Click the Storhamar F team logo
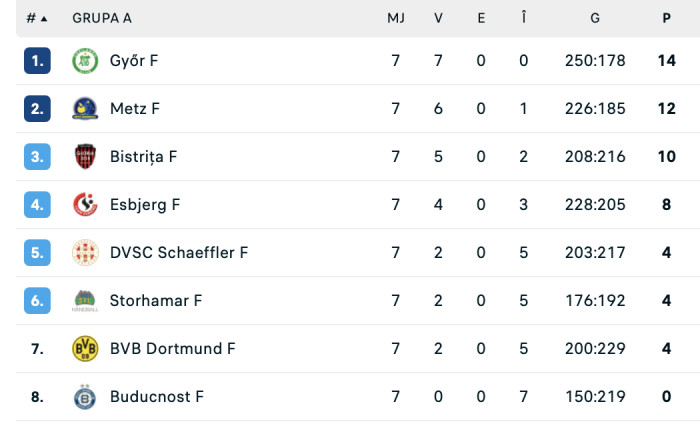This screenshot has height=432, width=700. (x=85, y=301)
